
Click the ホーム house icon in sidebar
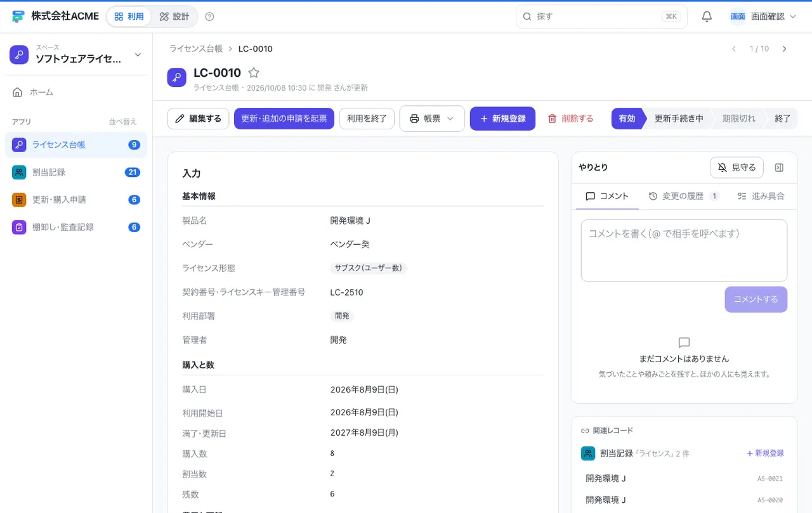pyautogui.click(x=18, y=92)
